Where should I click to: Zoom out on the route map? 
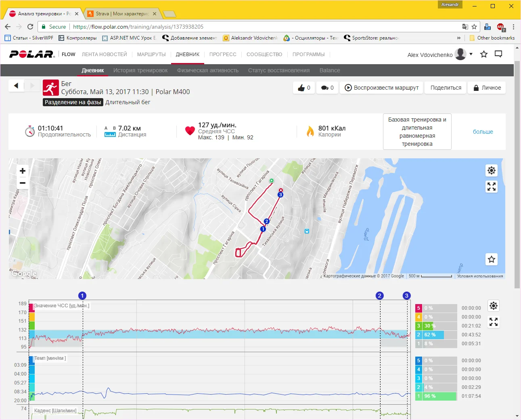coord(23,183)
